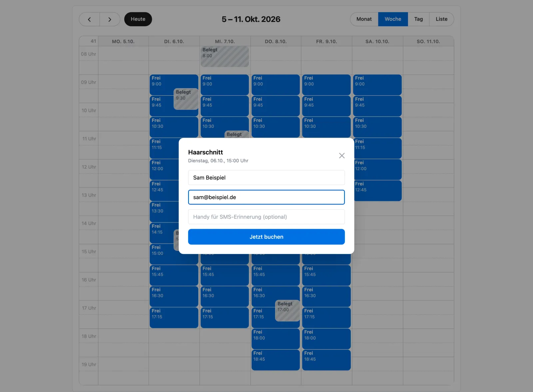
Task: Open the Liste view
Action: tap(441, 19)
